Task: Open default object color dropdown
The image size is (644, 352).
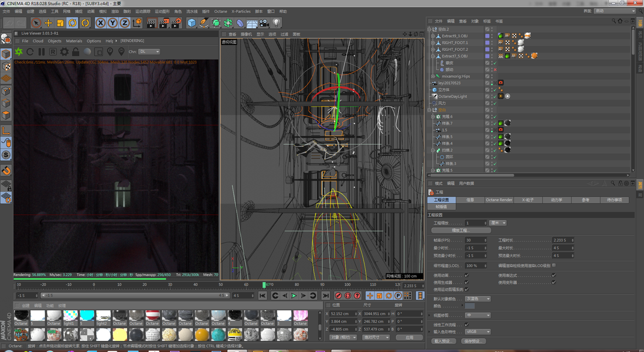Action: 478,299
